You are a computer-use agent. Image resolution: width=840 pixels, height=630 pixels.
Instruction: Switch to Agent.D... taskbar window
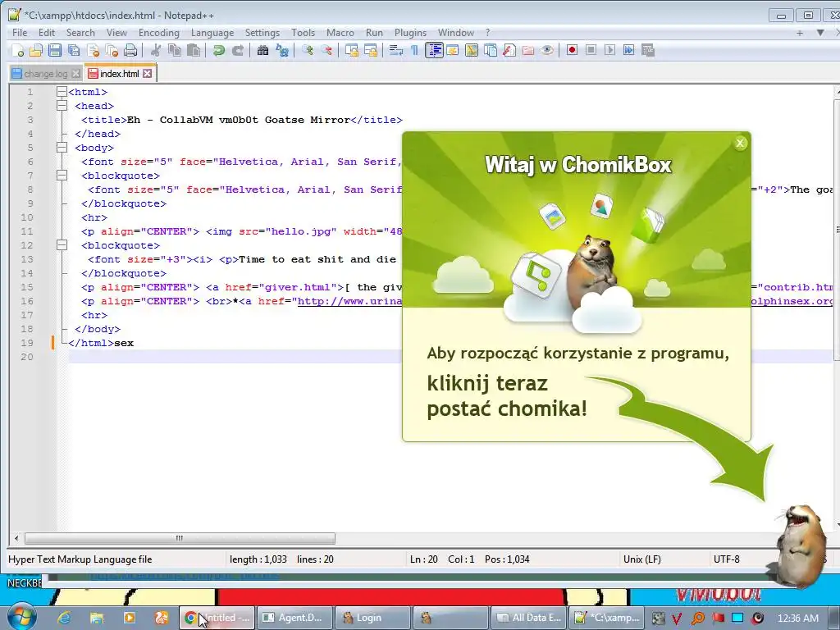point(295,618)
